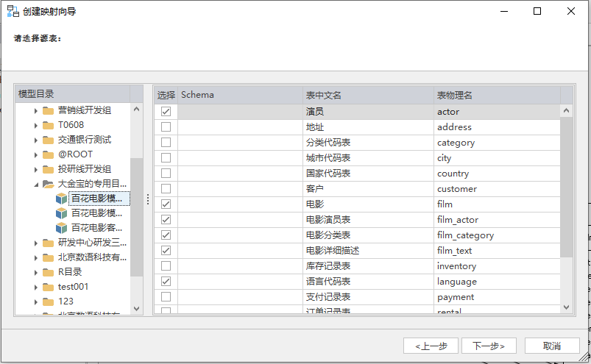The image size is (591, 364).
Task: Click the model tree scroll up arrow
Action: [x=136, y=109]
